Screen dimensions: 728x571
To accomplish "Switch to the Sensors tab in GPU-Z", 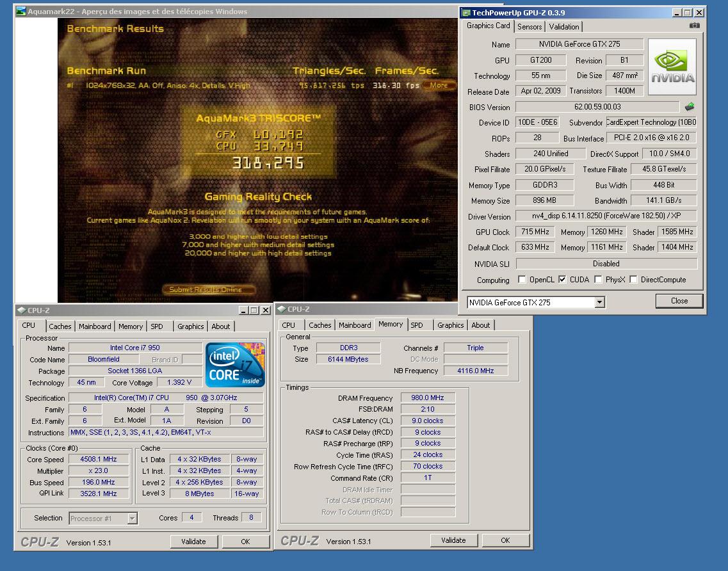I will (x=530, y=27).
